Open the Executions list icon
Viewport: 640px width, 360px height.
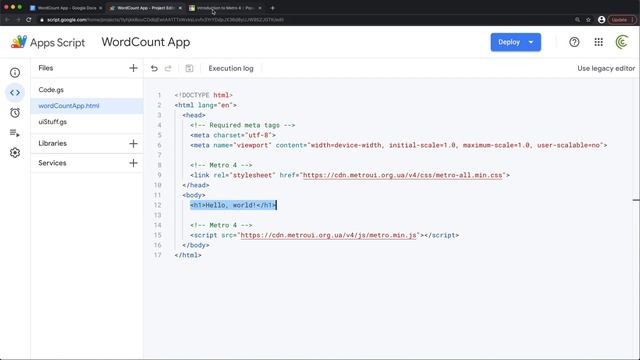[15, 133]
